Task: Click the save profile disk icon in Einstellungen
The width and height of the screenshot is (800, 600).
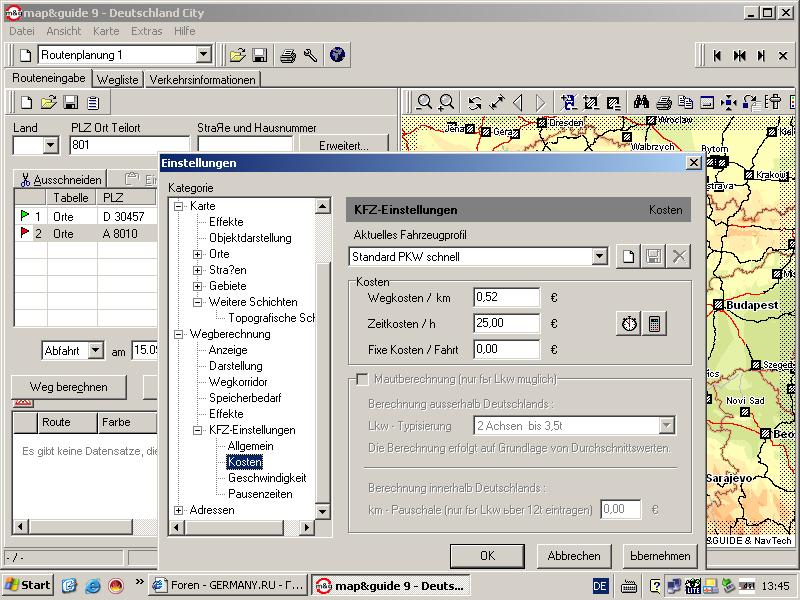Action: pos(654,256)
